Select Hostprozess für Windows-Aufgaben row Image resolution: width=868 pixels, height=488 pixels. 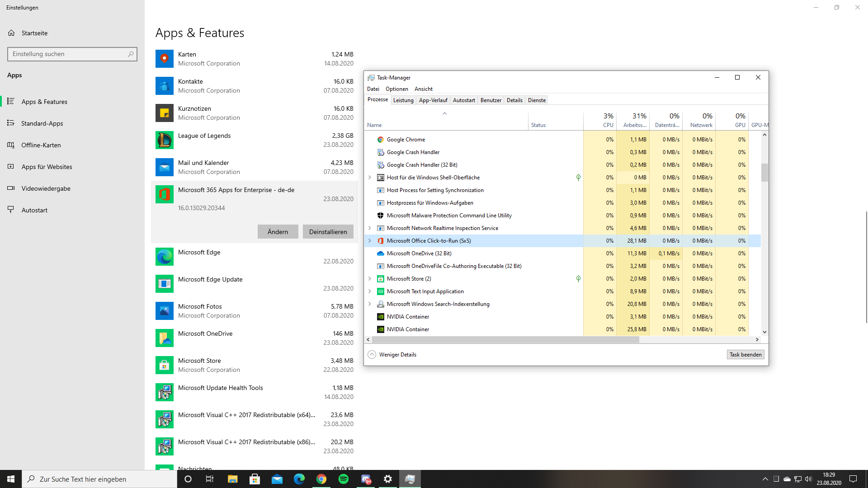[562, 203]
